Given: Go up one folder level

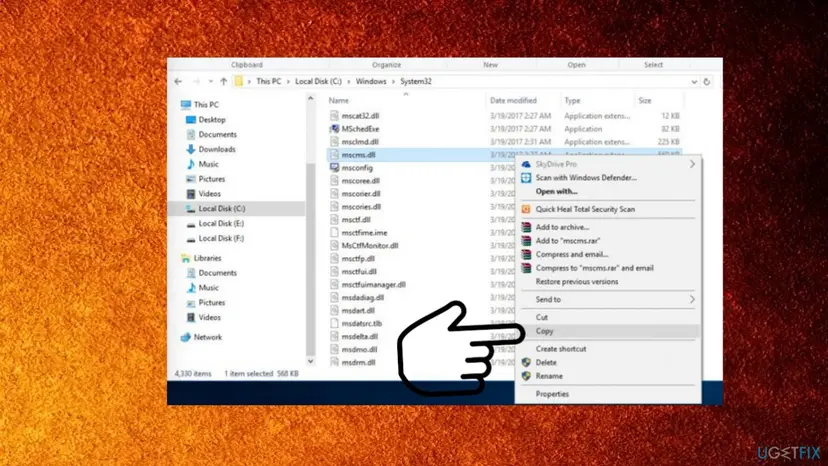Looking at the screenshot, I should point(223,81).
